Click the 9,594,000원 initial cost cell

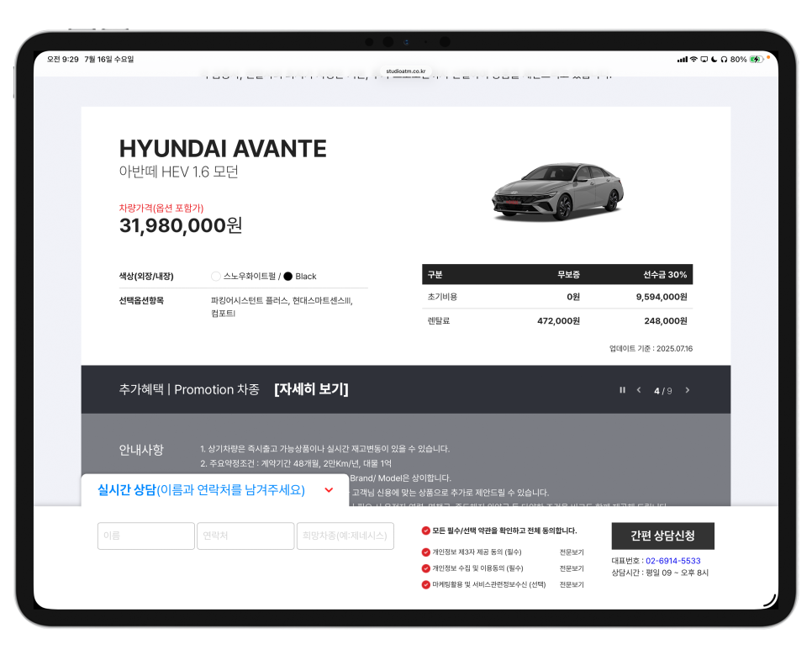(x=662, y=297)
